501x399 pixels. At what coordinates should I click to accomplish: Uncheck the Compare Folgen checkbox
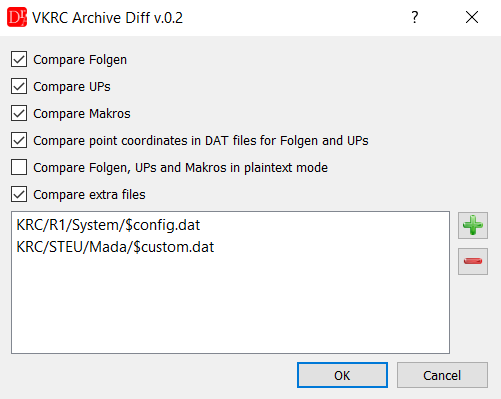click(19, 59)
